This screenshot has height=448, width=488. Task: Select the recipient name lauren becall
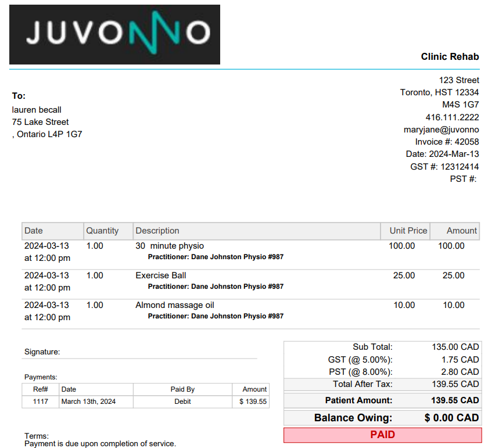37,110
